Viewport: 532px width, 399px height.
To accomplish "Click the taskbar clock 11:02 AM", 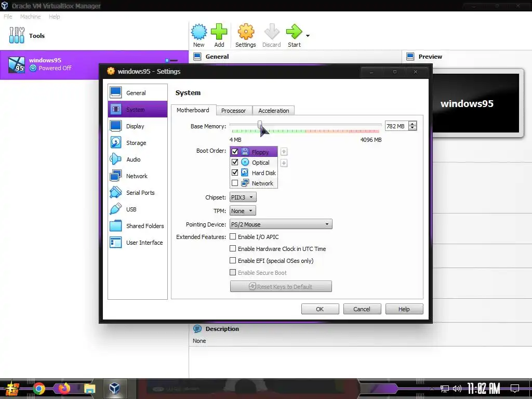I will click(x=484, y=389).
